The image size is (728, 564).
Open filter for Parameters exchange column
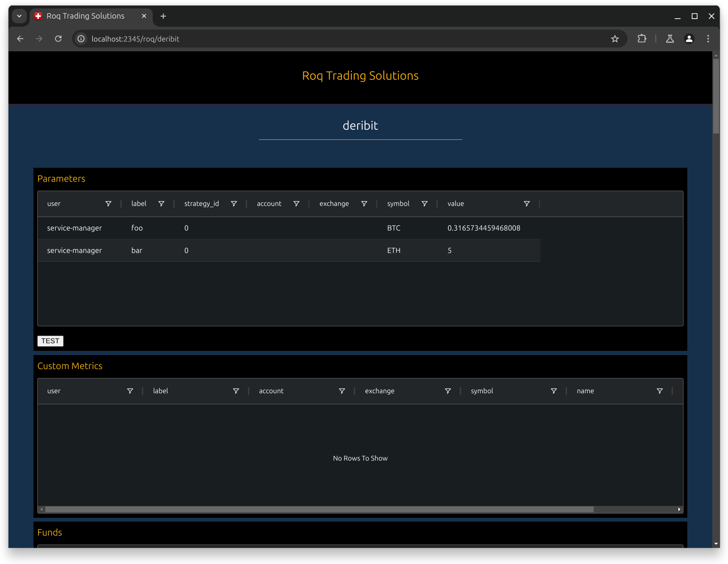(x=364, y=204)
